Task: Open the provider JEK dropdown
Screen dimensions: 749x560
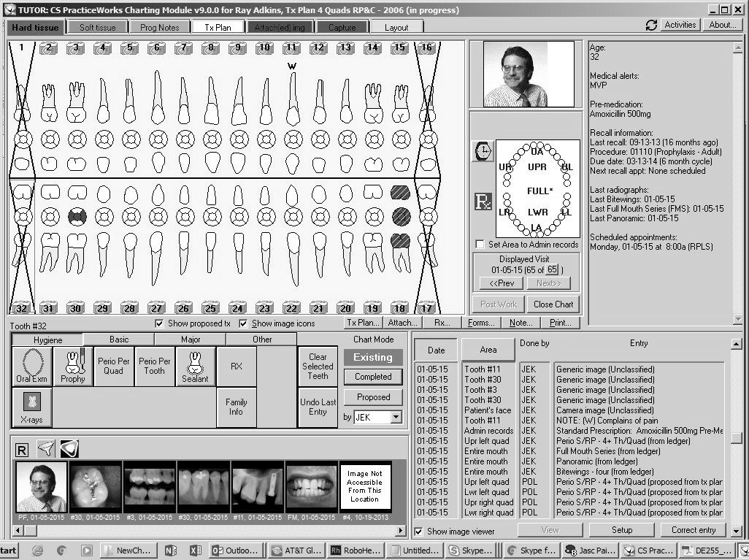Action: click(x=396, y=418)
